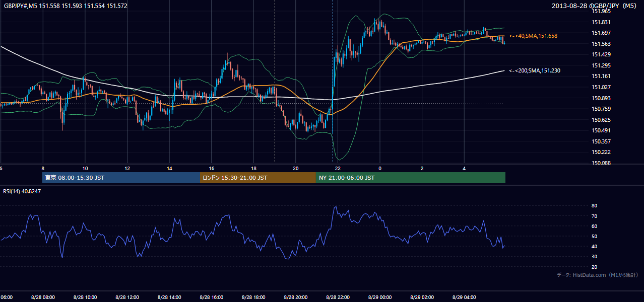Click hour label 18 on chart time axis
Image resolution: width=644 pixels, height=302 pixels.
click(254, 168)
